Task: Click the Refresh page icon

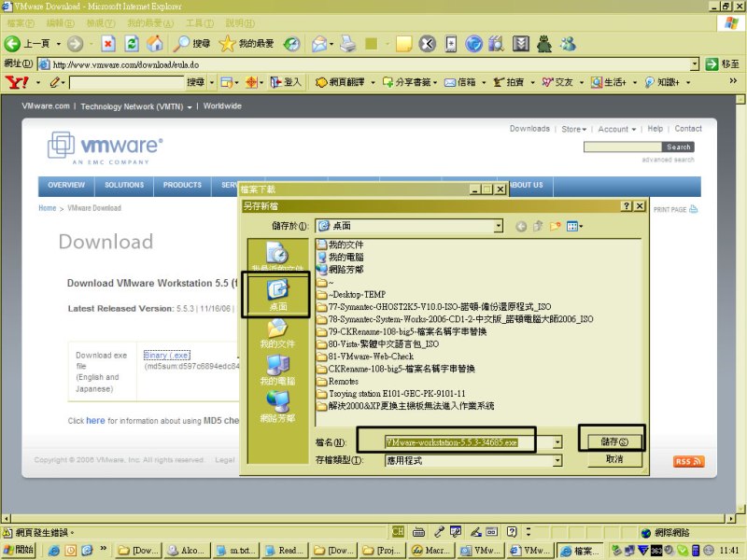Action: pyautogui.click(x=132, y=44)
